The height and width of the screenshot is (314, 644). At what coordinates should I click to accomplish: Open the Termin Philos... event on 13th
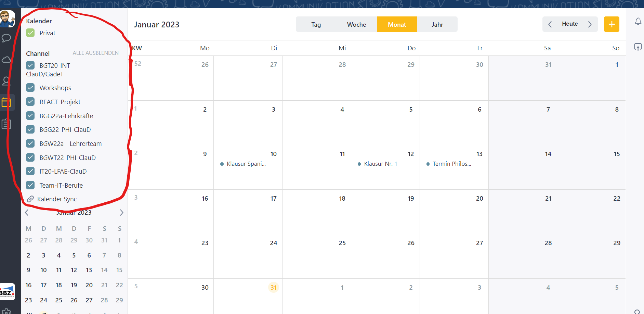(451, 164)
